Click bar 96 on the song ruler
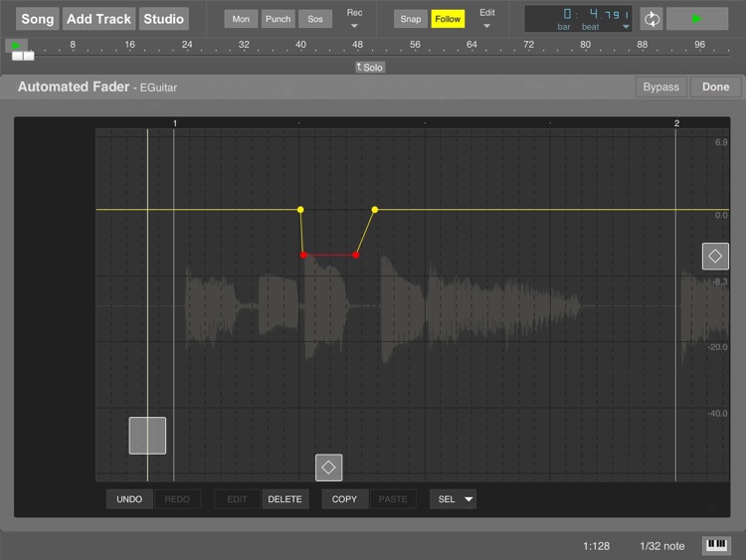The image size is (746, 560). tap(699, 44)
